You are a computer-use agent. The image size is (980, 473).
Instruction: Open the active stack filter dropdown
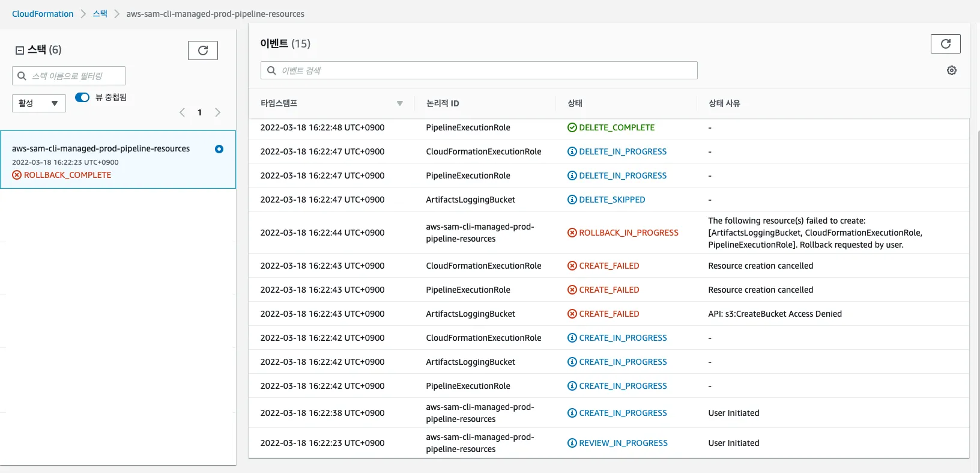(38, 103)
